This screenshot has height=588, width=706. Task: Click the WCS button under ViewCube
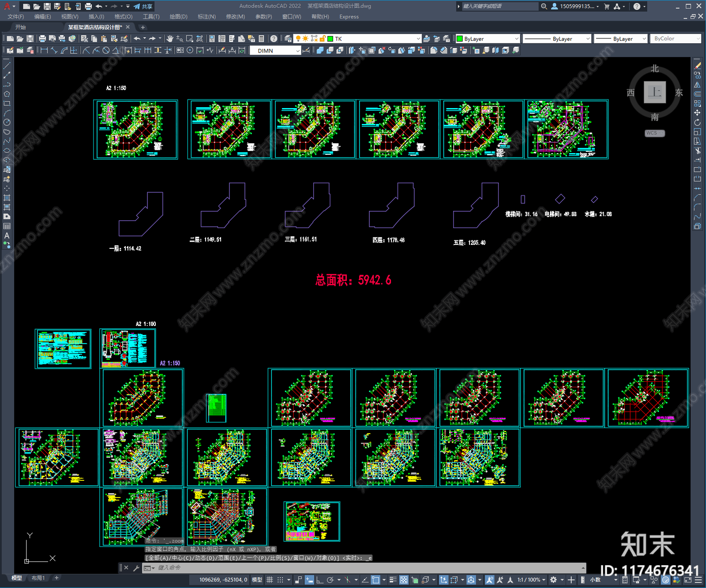click(654, 133)
